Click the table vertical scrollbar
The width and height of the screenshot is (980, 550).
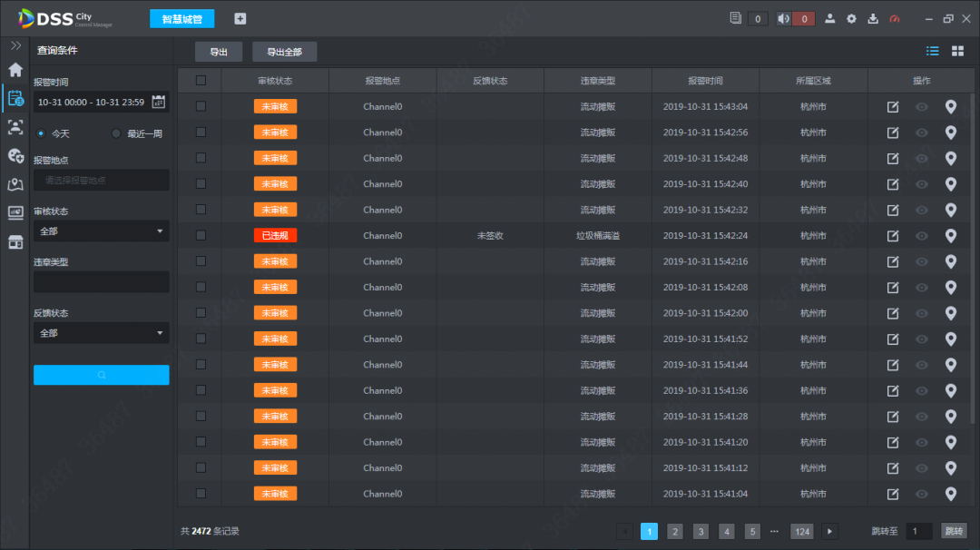tap(973, 260)
